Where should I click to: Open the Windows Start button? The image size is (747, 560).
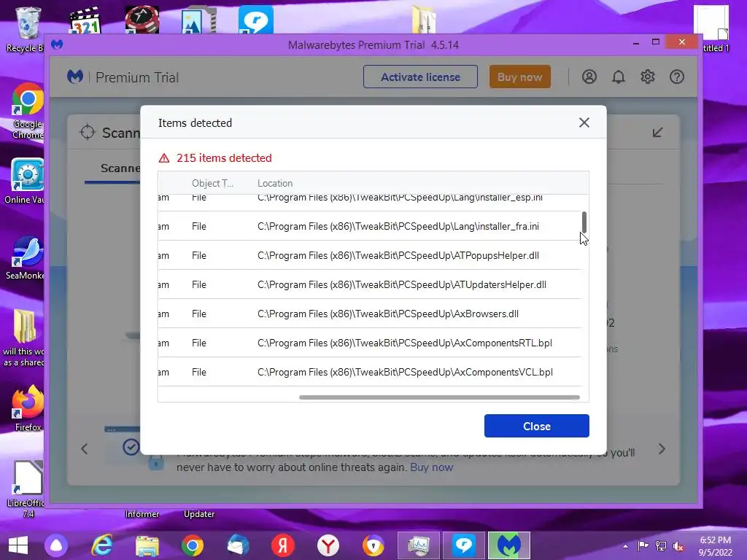tap(18, 545)
